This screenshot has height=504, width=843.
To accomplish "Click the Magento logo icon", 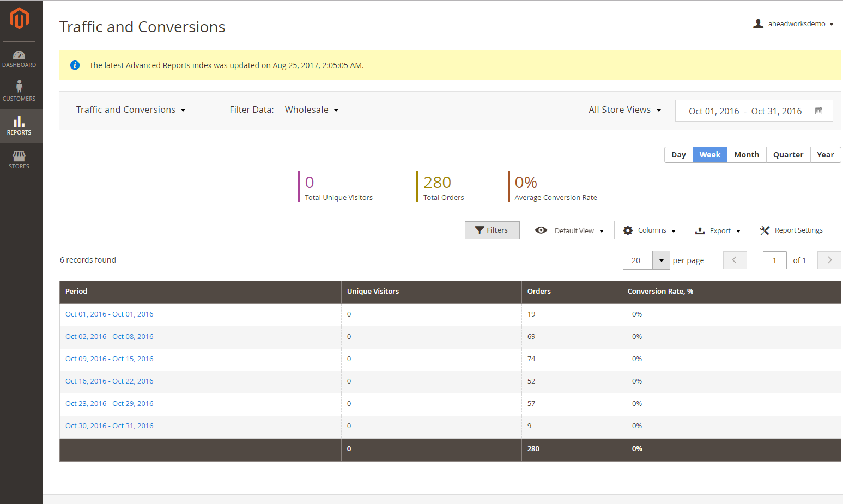I will pos(19,19).
